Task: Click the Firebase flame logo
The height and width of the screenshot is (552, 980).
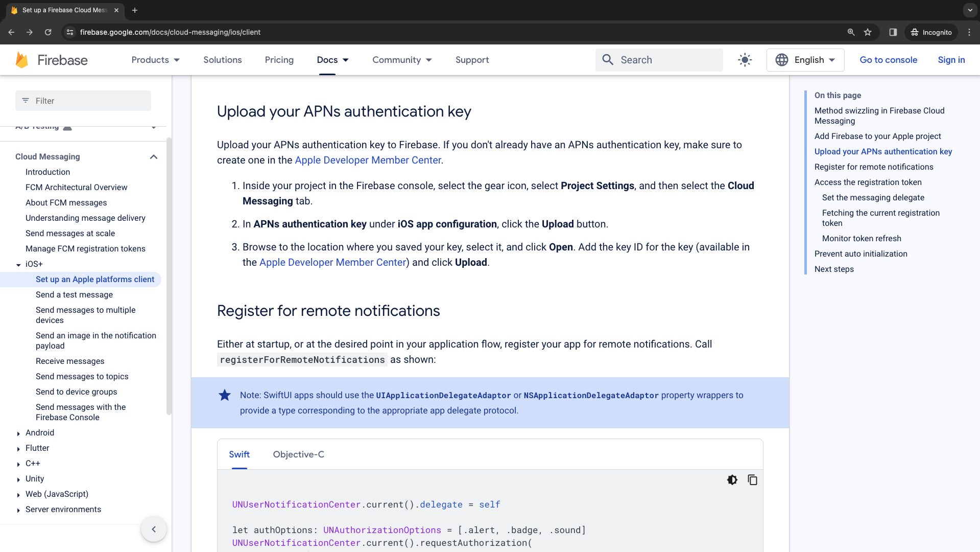Action: pos(22,60)
